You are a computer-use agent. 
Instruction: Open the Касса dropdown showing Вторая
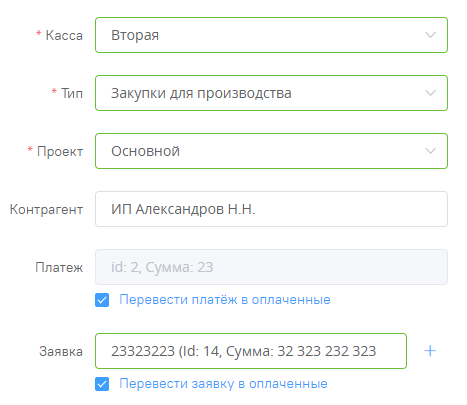[271, 35]
